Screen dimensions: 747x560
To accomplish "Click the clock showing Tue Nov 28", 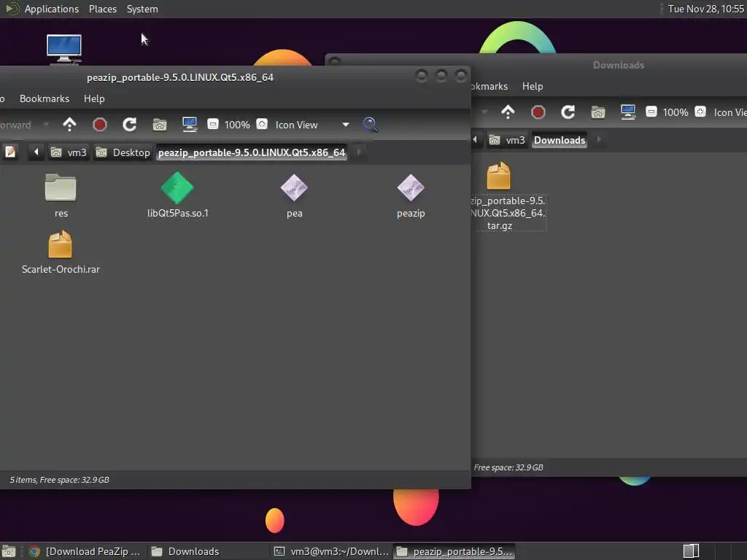I will coord(705,9).
